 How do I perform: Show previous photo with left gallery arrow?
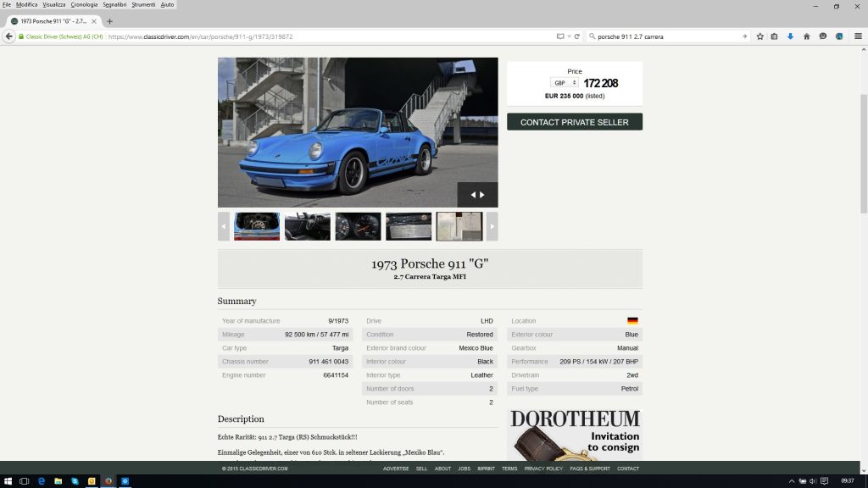473,195
